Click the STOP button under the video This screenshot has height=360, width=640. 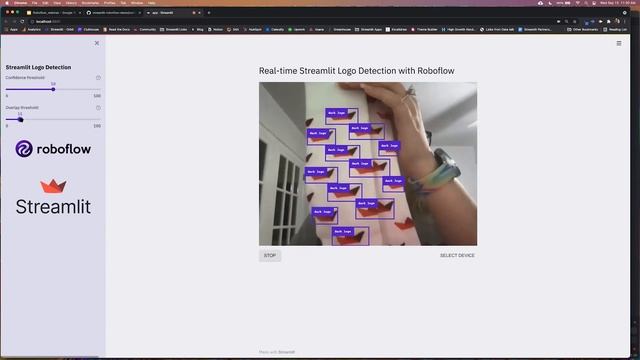(x=270, y=256)
